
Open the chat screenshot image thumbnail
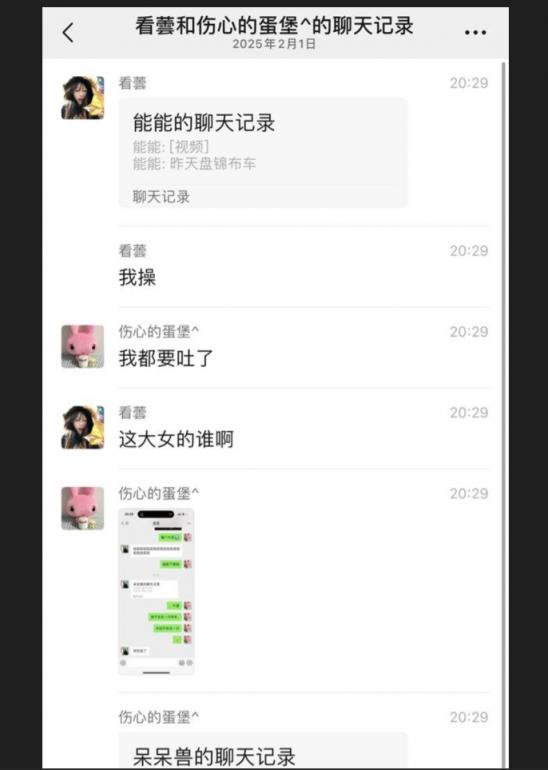pos(156,592)
